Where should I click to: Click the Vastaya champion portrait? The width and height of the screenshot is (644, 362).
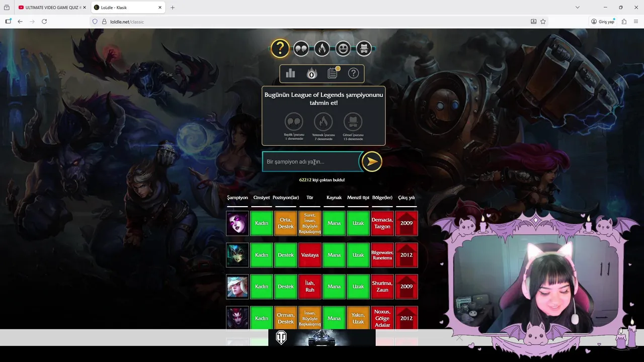pos(237,255)
